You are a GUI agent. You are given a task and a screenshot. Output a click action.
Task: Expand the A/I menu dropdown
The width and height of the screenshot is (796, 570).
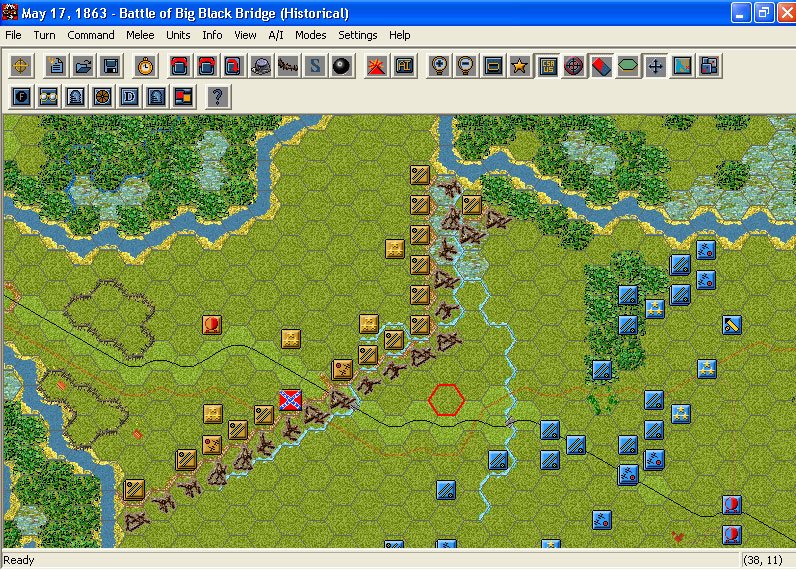(x=276, y=35)
